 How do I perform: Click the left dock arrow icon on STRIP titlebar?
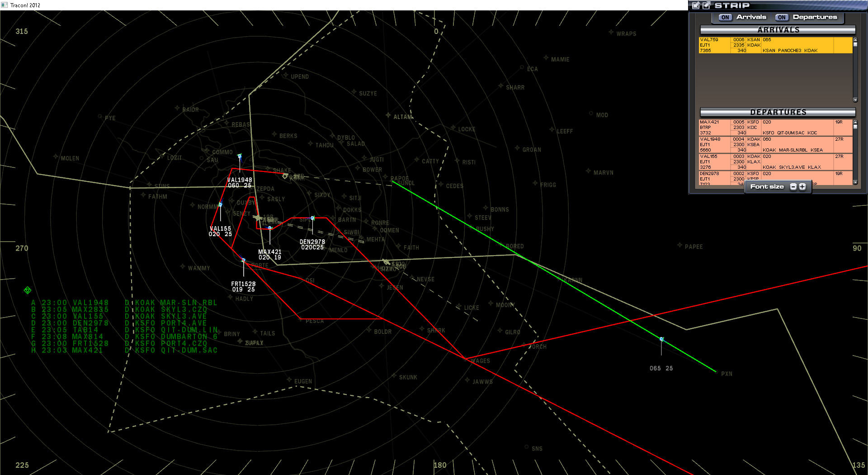click(x=695, y=5)
